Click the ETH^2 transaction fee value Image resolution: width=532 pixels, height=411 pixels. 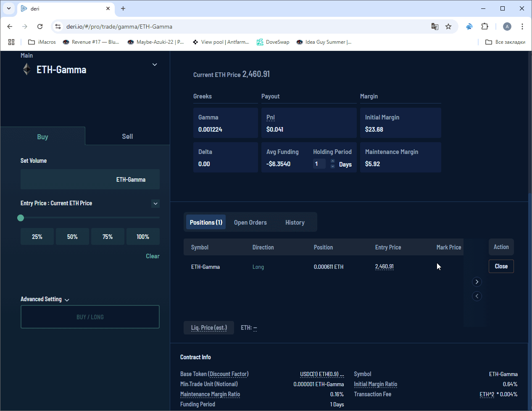(487, 394)
